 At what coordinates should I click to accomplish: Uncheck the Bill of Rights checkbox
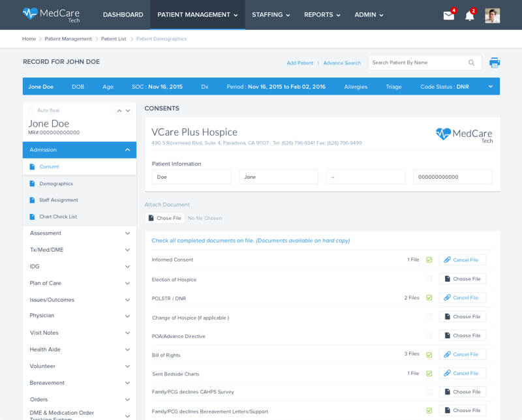click(429, 355)
